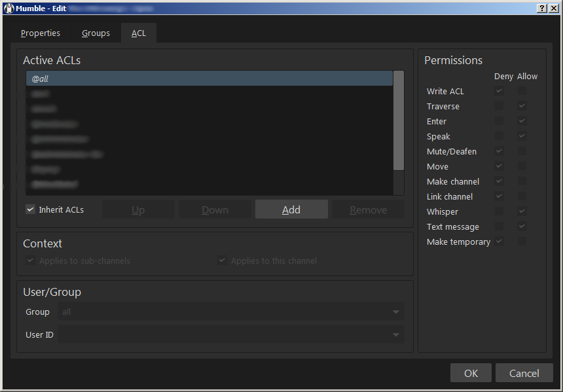Screen dimensions: 563x392
Task: Open the User ID dropdown
Action: click(231, 334)
